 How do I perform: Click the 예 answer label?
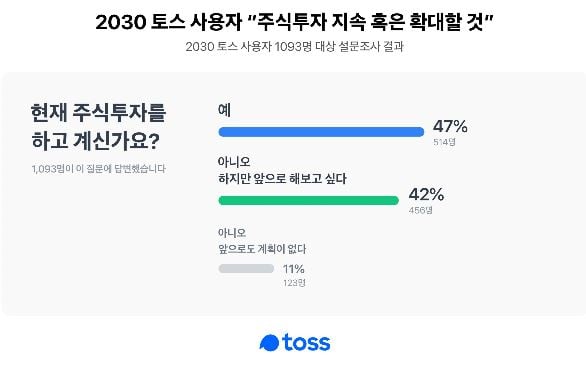(224, 110)
